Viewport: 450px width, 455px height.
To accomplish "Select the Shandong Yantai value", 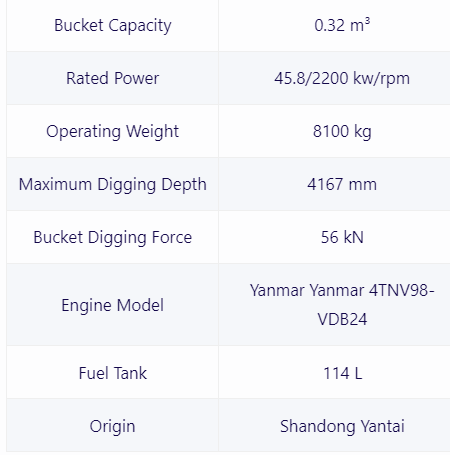I will pos(342,426).
